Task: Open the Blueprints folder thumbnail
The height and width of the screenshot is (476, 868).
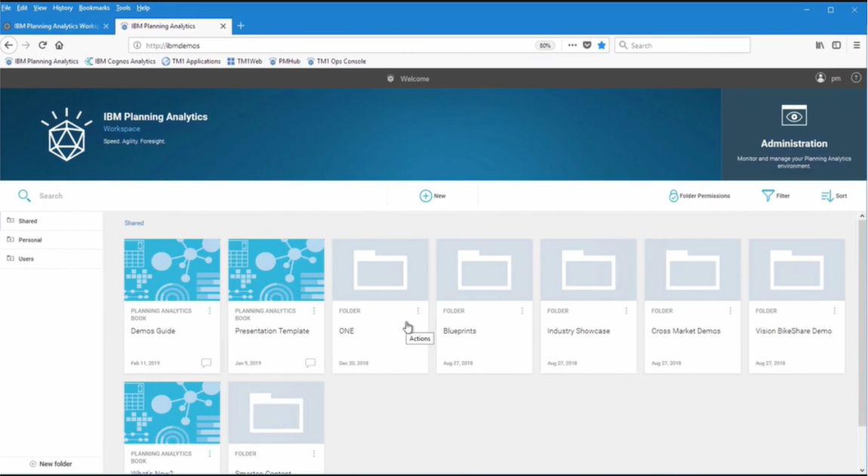Action: pyautogui.click(x=485, y=270)
